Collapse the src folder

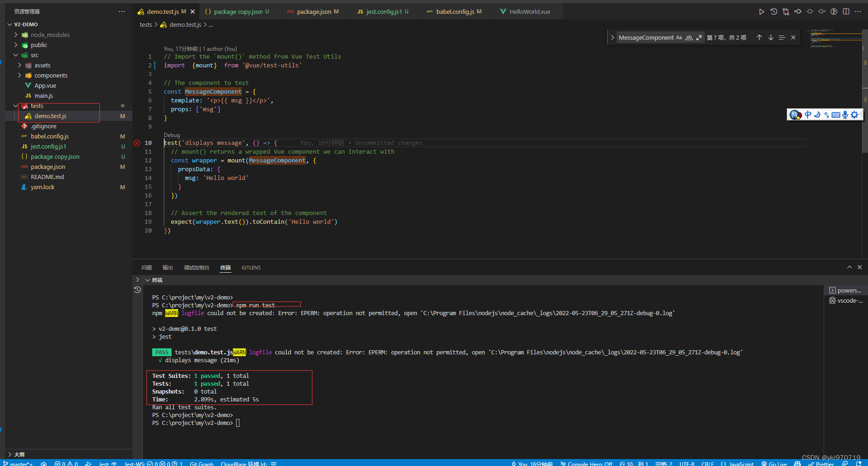pos(16,55)
